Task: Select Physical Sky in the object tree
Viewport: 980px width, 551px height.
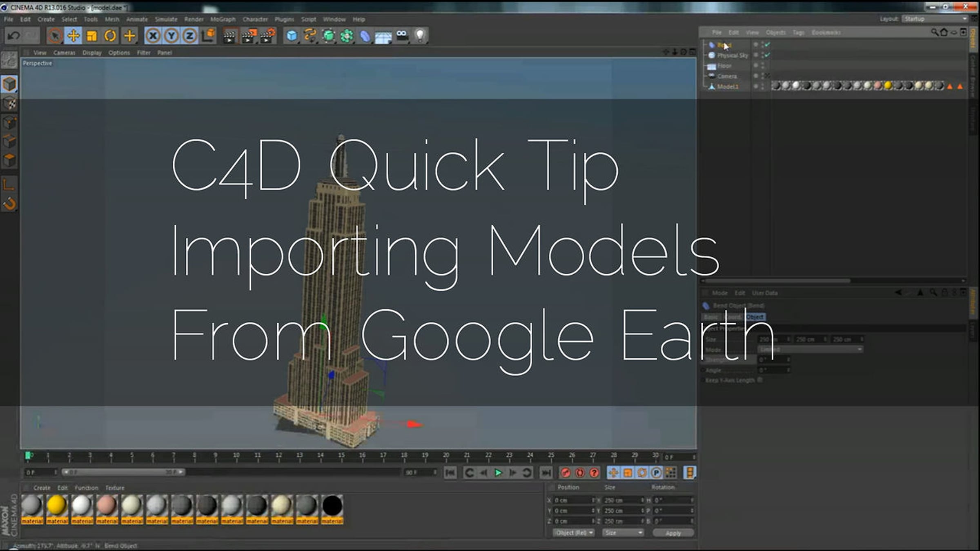Action: [733, 55]
